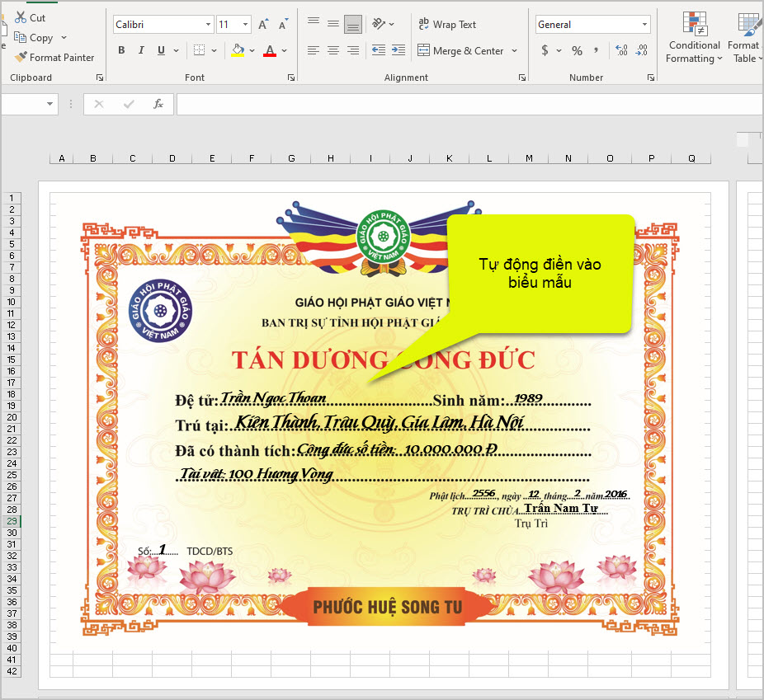Click the Borders icon
This screenshot has height=700, width=764.
tap(199, 50)
